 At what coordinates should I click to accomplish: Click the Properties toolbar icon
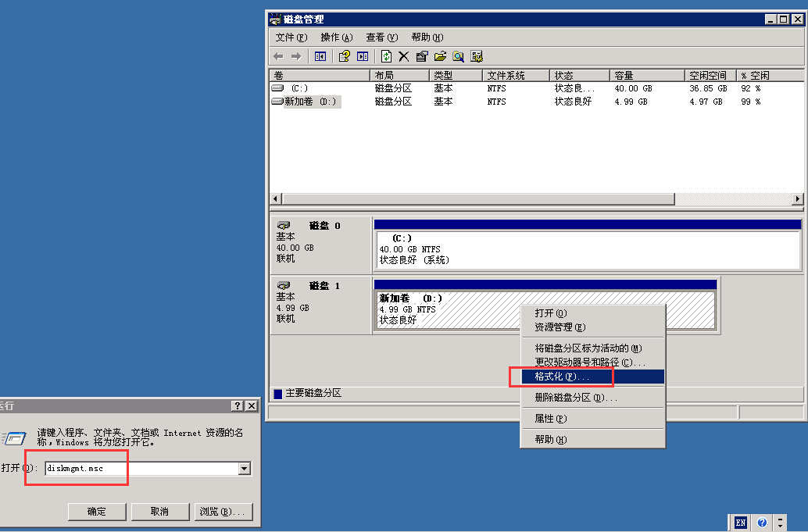[422, 56]
